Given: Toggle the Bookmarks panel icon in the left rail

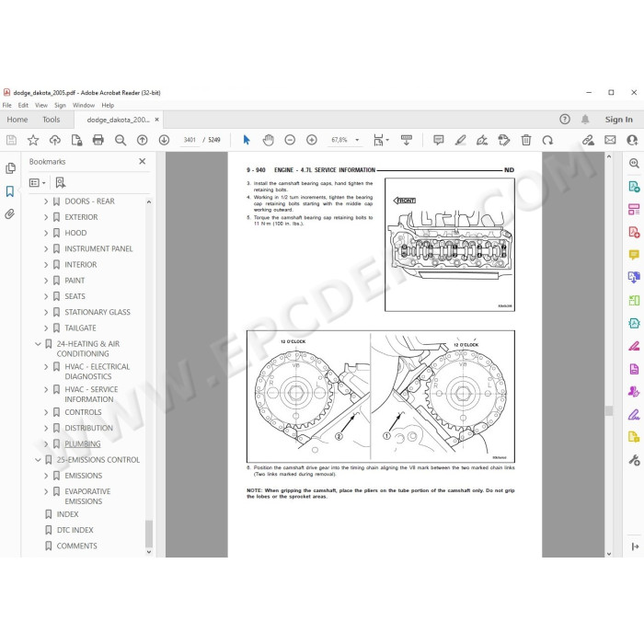Looking at the screenshot, I should coord(10,191).
